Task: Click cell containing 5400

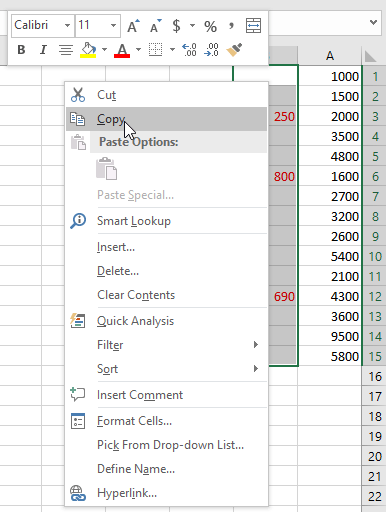Action: (330, 256)
